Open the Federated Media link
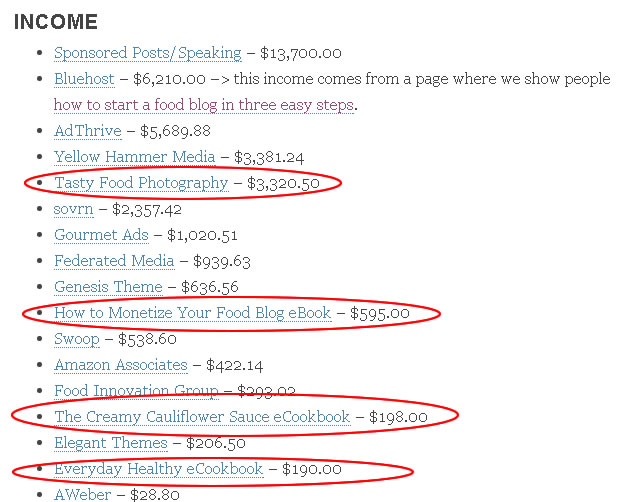The height and width of the screenshot is (502, 617). coord(114,261)
